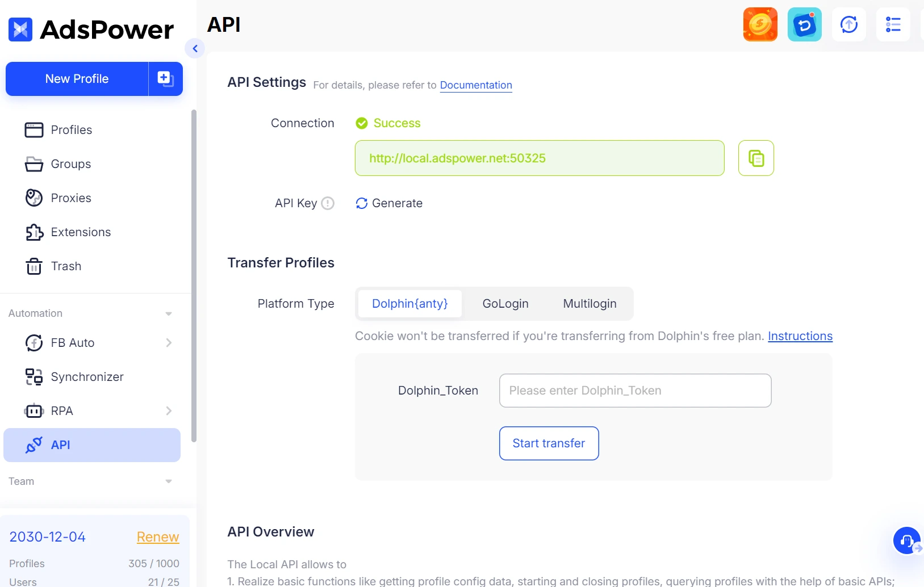Click the green Success status icon
The image size is (924, 587).
click(362, 123)
